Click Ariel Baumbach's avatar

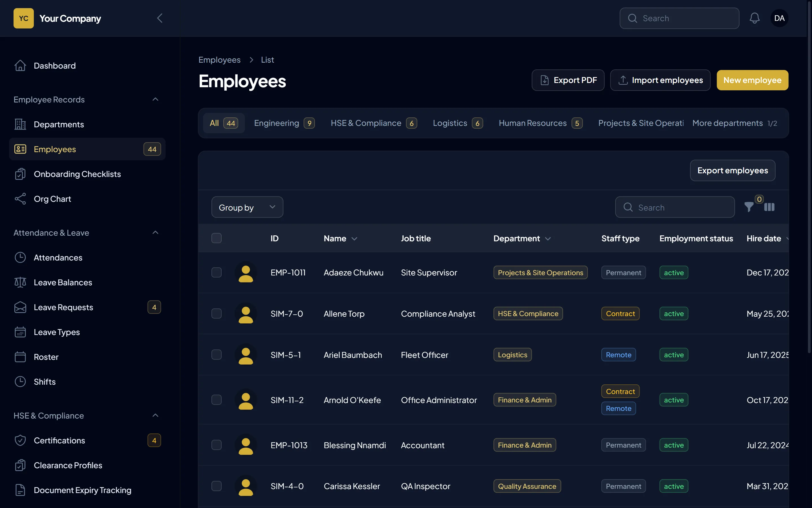point(246,355)
